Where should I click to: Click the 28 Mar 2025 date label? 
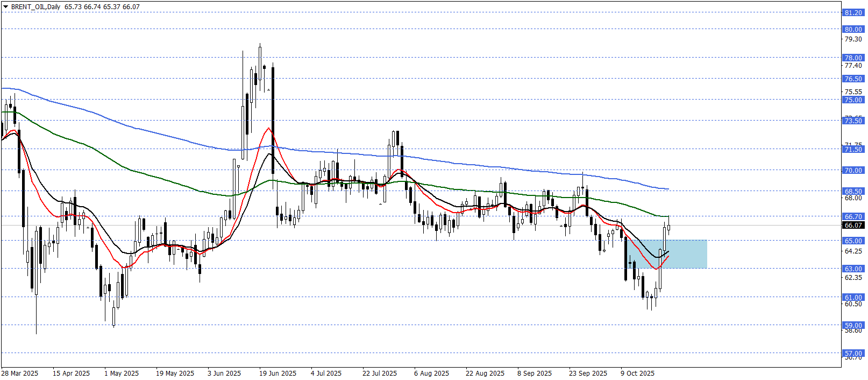tap(20, 373)
